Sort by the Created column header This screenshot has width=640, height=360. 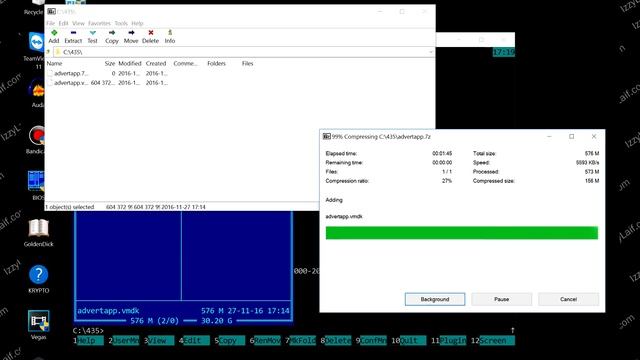pos(156,64)
